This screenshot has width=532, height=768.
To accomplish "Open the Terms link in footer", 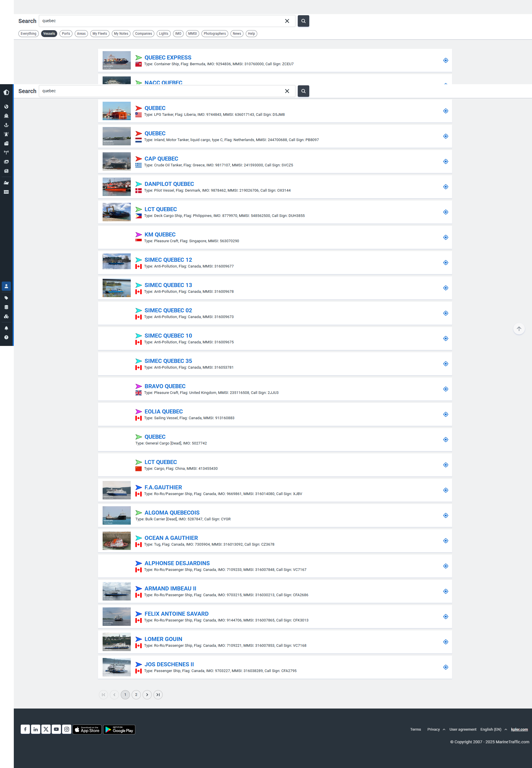I will [416, 730].
